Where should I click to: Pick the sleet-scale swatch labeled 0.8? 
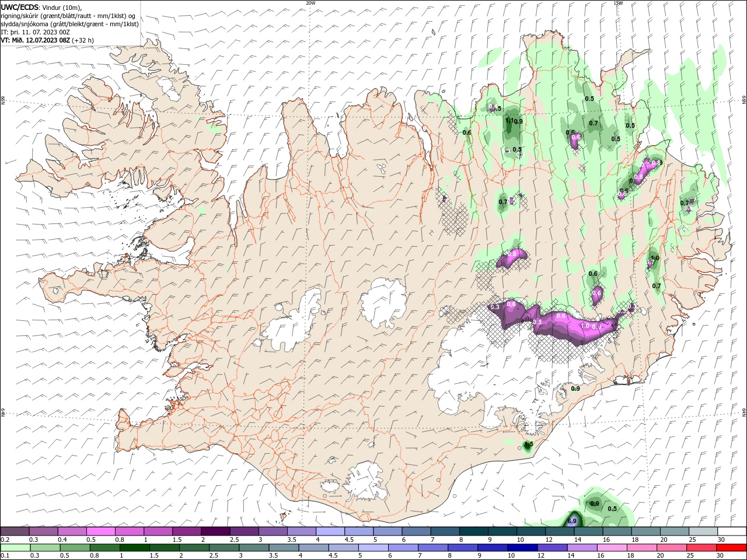click(x=130, y=531)
